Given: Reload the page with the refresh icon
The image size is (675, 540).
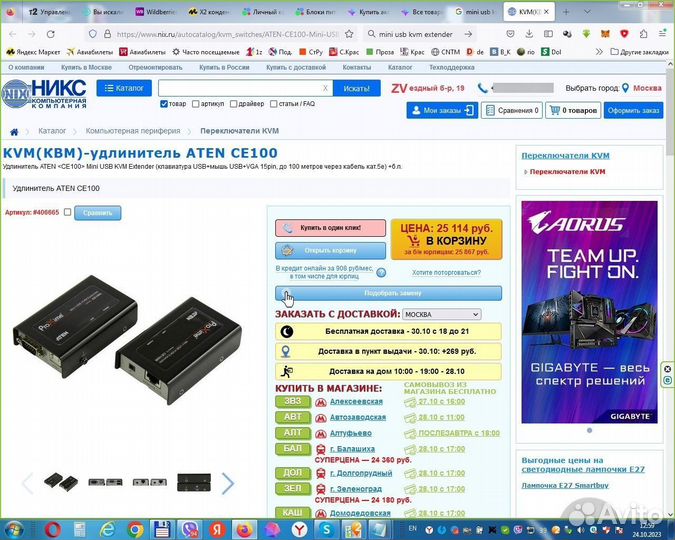Looking at the screenshot, I should click(x=51, y=34).
